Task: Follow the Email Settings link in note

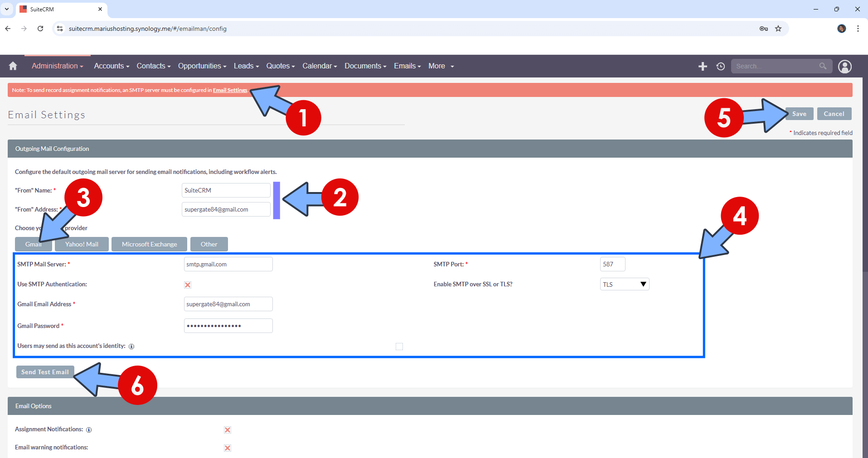Action: coord(230,90)
